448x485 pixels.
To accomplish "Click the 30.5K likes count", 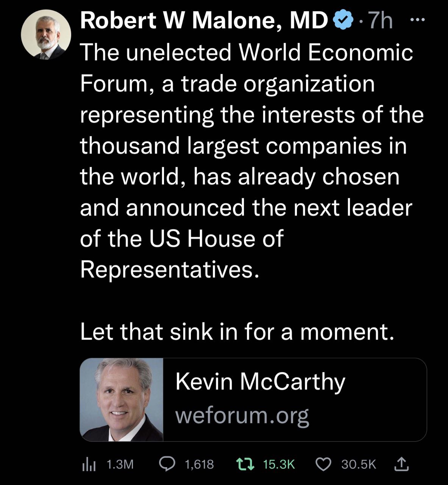I will coord(359,464).
